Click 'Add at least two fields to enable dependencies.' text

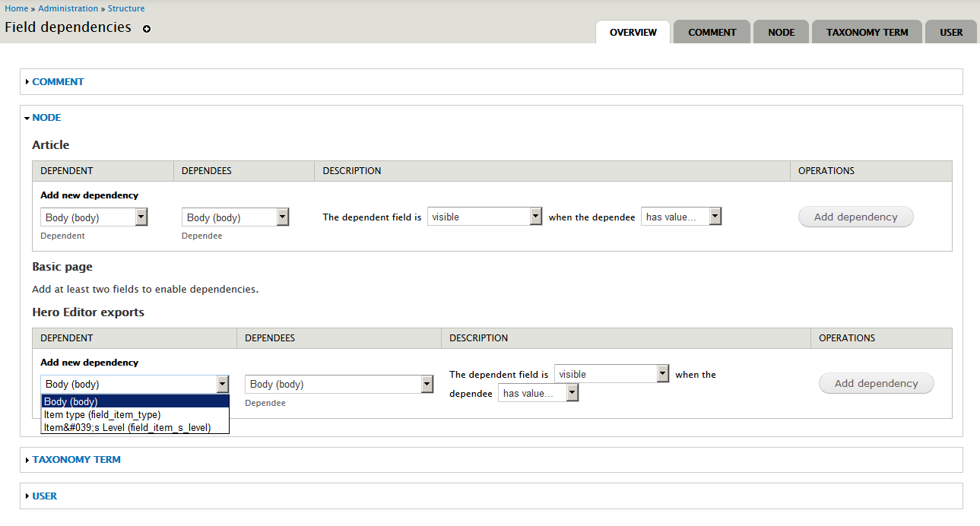tap(145, 289)
